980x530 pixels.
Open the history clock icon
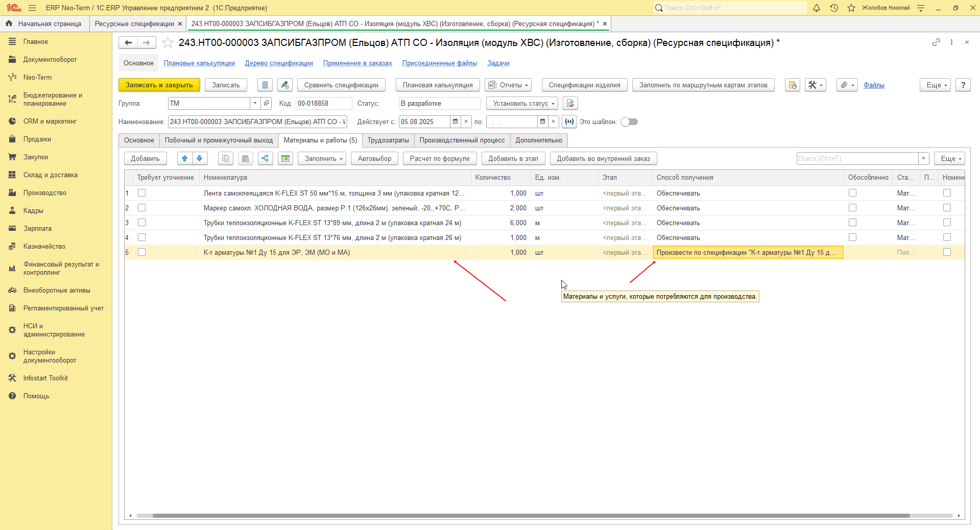coord(834,8)
